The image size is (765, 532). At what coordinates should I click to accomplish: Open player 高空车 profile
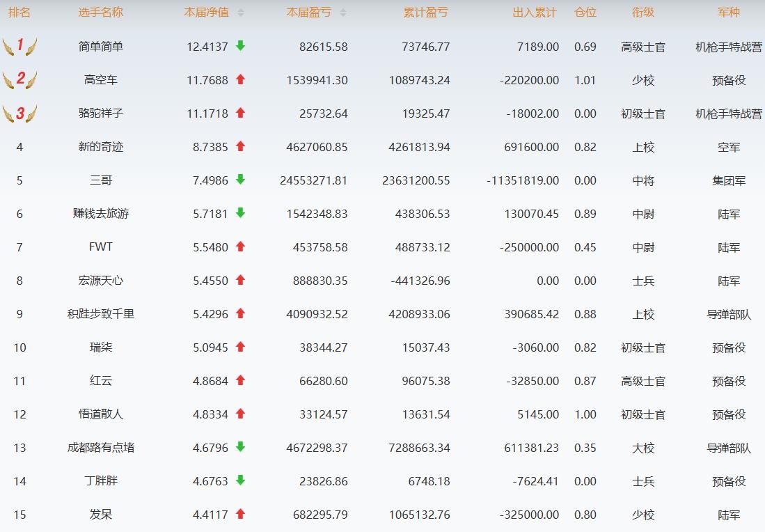pyautogui.click(x=101, y=80)
